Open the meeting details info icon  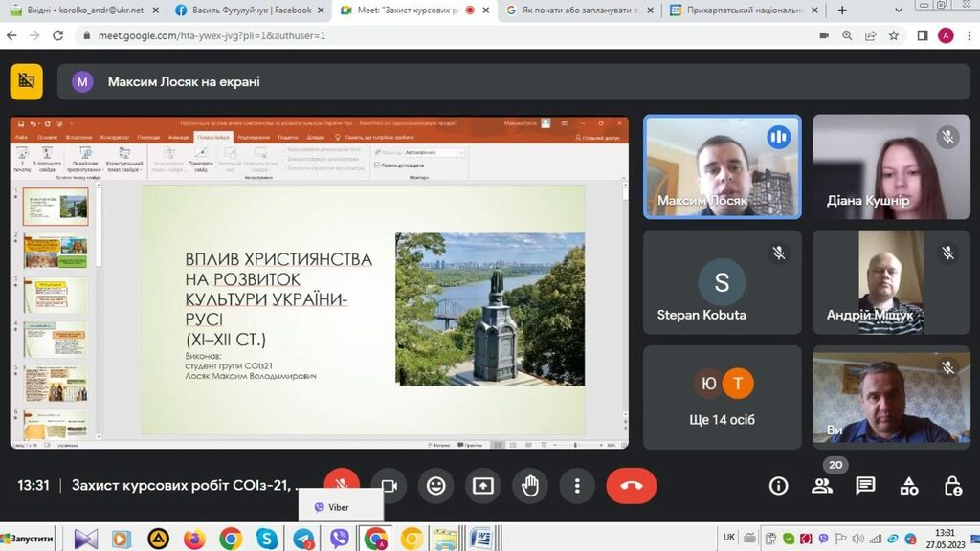pos(778,485)
